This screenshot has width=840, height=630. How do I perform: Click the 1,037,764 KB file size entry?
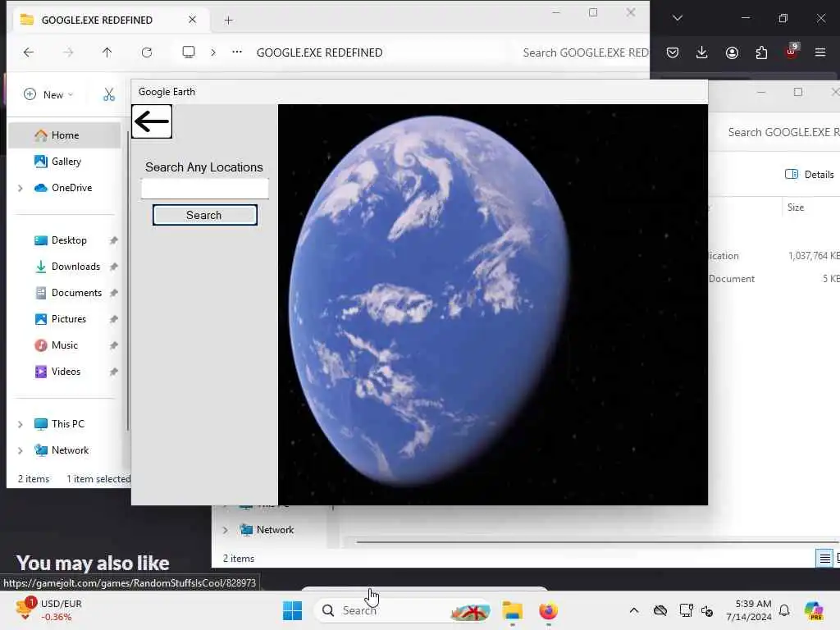point(813,256)
